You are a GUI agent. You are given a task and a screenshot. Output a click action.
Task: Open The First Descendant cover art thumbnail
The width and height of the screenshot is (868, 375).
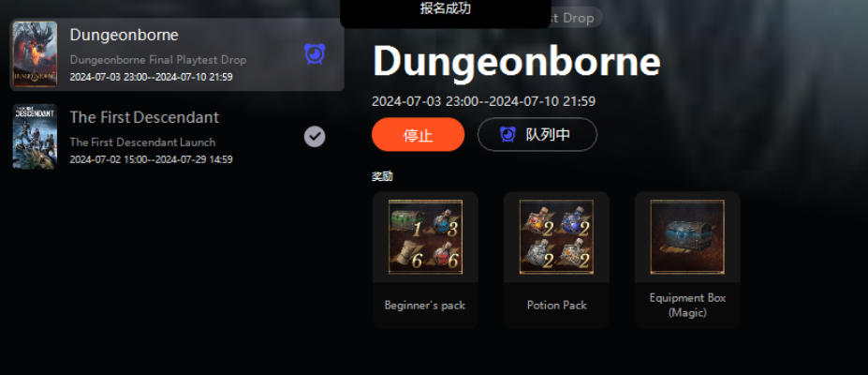pos(35,136)
